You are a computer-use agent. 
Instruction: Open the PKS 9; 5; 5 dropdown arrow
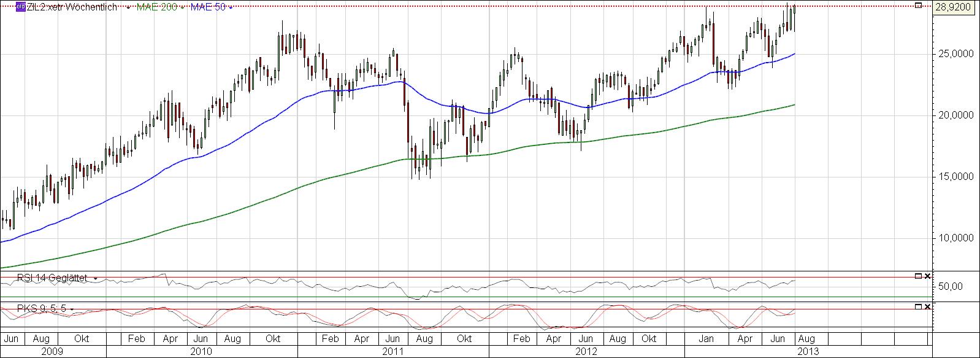72,309
